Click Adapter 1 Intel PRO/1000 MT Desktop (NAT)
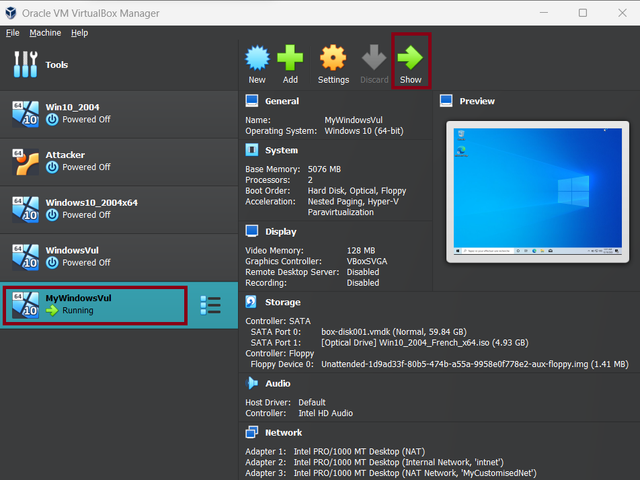This screenshot has width=640, height=480. [359, 451]
